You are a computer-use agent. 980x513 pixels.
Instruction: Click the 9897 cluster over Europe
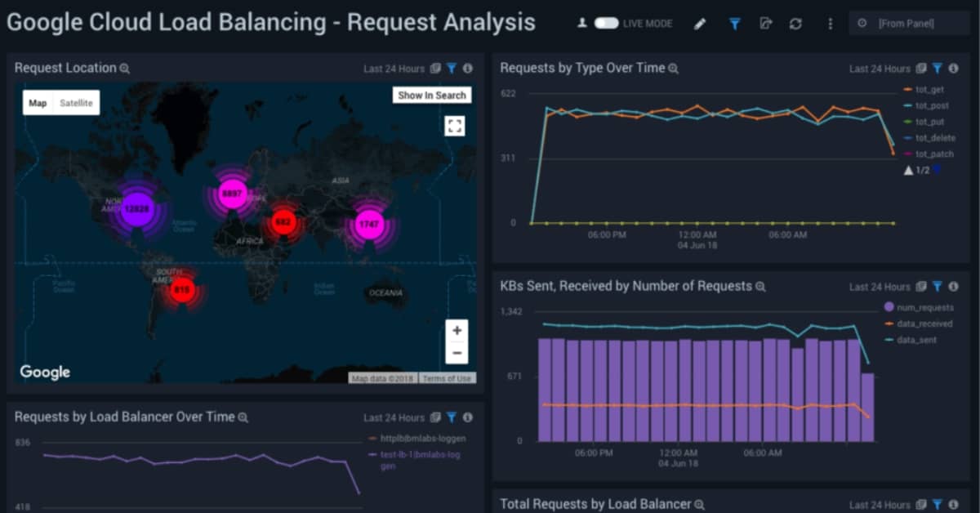(x=233, y=193)
